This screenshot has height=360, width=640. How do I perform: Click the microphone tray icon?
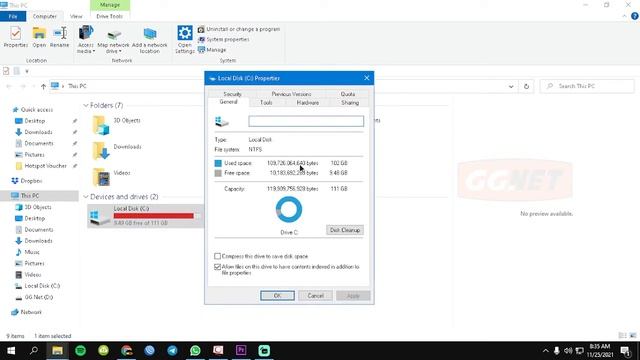[556, 351]
